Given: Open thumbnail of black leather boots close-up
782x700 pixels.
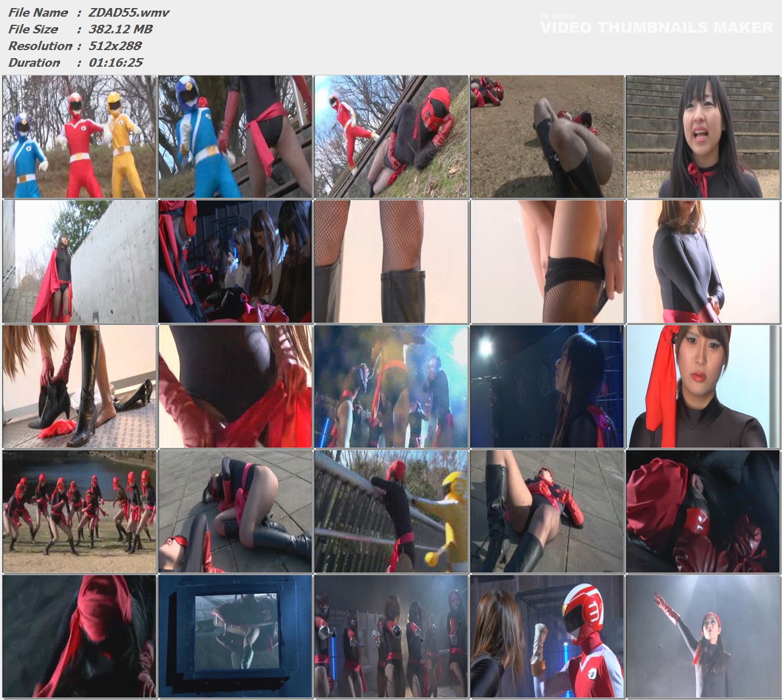Looking at the screenshot, I should tap(391, 262).
